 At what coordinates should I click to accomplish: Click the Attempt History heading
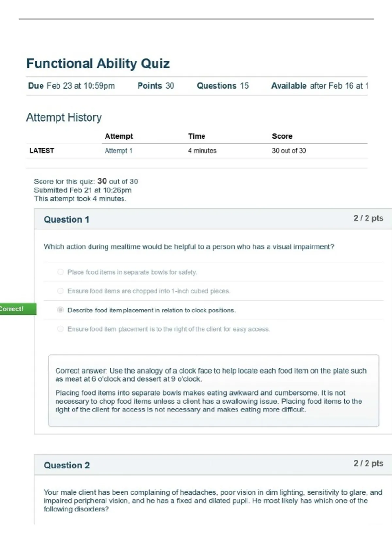pos(64,117)
